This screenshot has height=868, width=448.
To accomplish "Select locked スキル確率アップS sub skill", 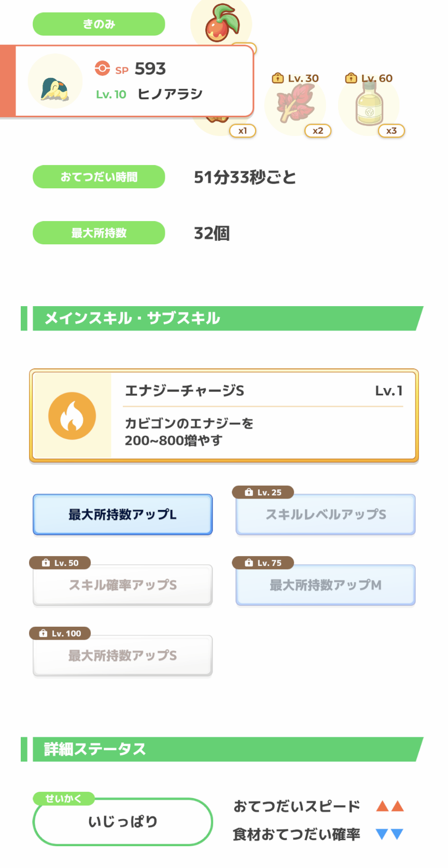I will click(123, 585).
